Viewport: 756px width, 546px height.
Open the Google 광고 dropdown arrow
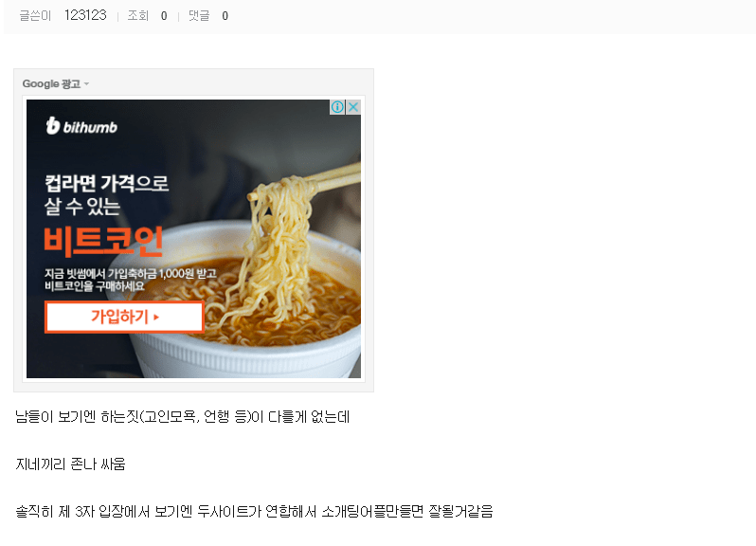pyautogui.click(x=87, y=84)
